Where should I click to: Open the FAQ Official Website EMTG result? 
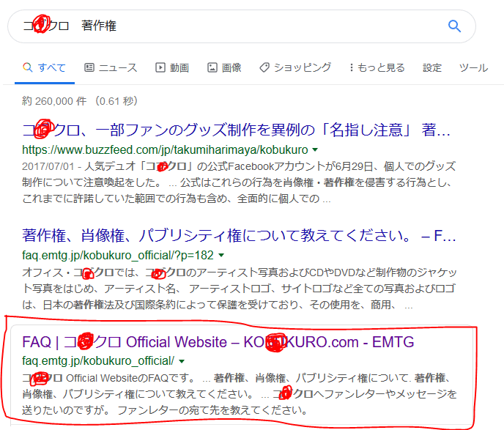coord(218,342)
